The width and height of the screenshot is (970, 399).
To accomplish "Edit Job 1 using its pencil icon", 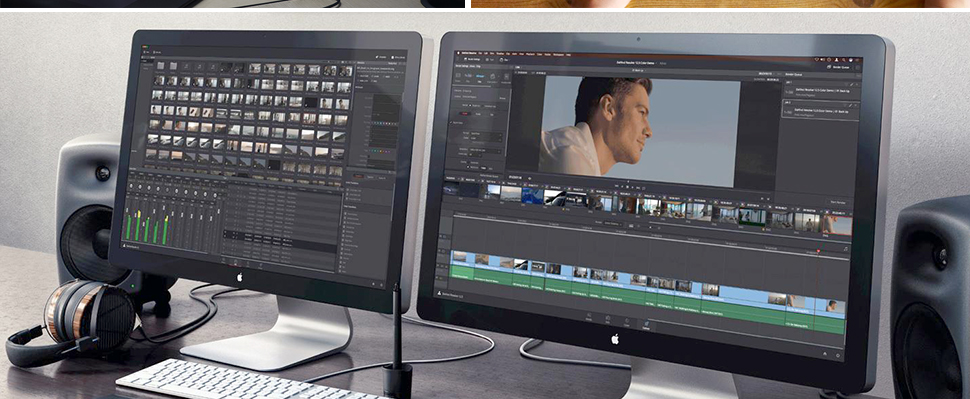I will tap(851, 84).
